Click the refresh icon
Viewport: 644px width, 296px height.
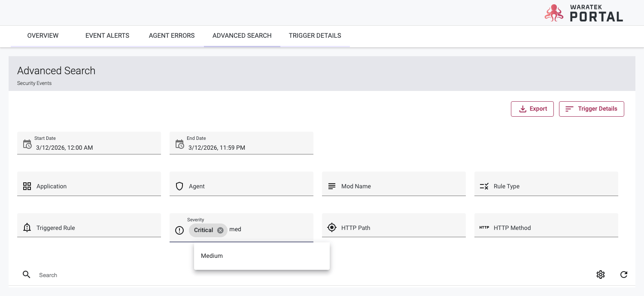(624, 275)
